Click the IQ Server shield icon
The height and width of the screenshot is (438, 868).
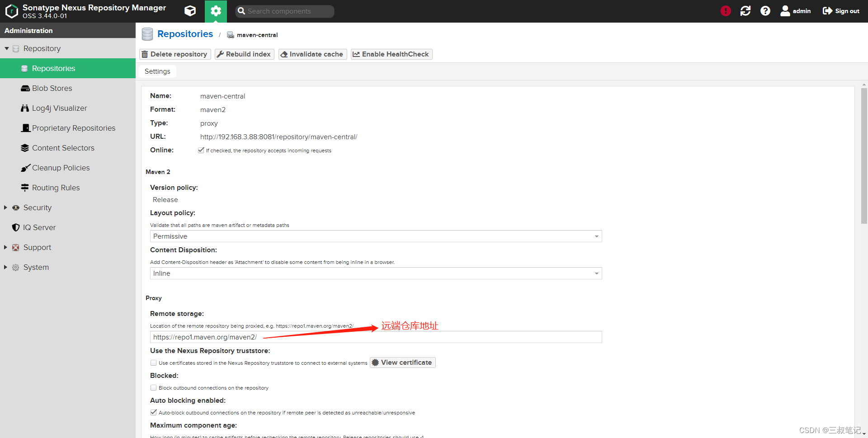click(16, 227)
